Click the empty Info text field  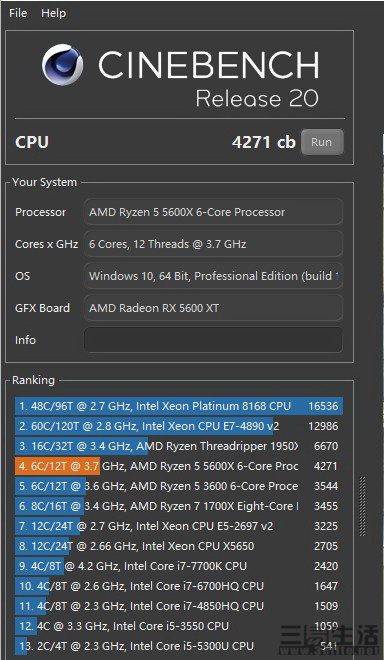coord(213,340)
